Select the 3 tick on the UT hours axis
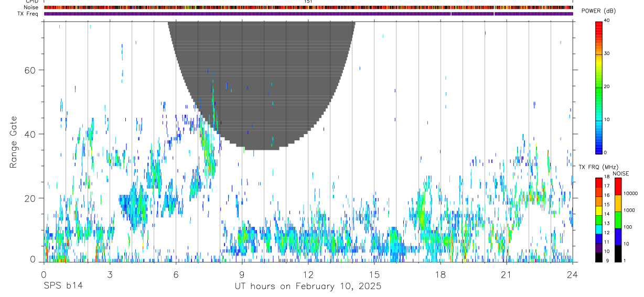The width and height of the screenshot is (644, 297). 110,274
